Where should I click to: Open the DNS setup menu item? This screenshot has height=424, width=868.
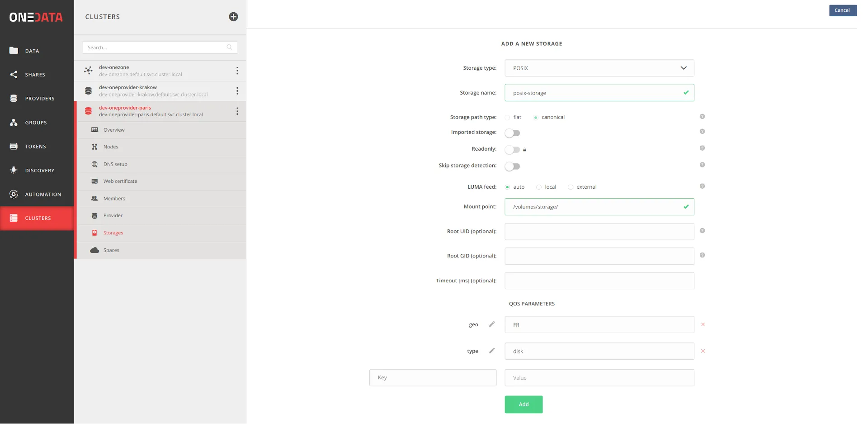(115, 164)
